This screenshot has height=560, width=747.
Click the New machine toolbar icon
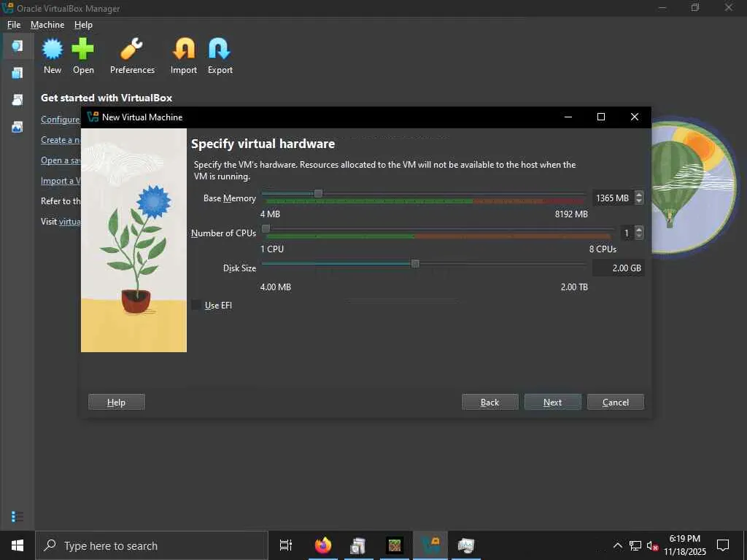point(53,49)
